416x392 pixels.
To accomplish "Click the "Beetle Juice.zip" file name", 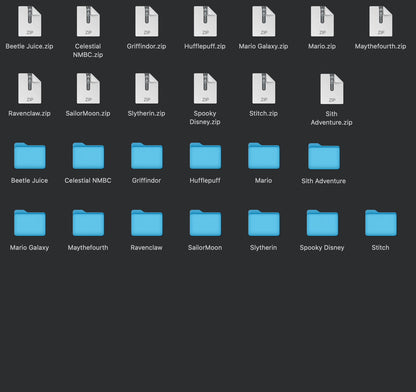I will coord(29,46).
